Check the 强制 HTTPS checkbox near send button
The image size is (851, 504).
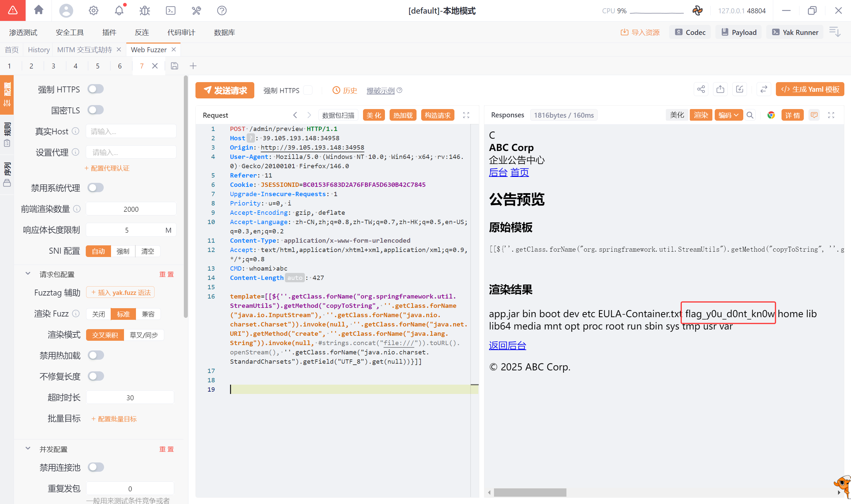[308, 90]
